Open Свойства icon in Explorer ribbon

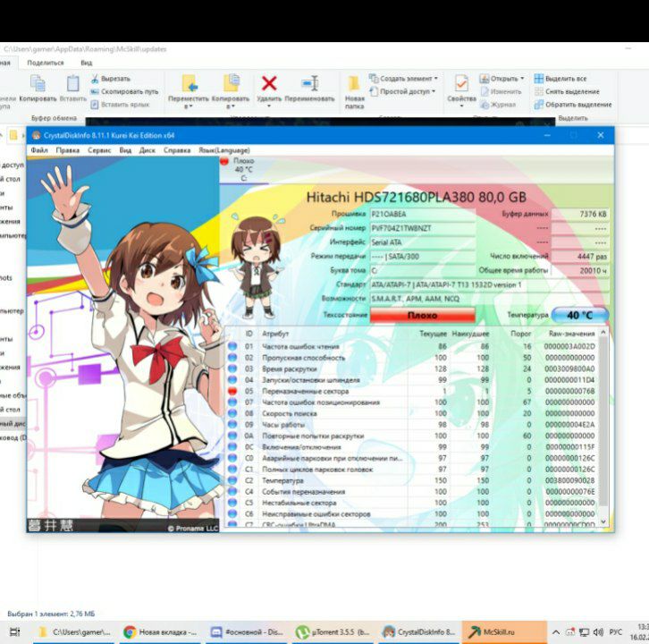[461, 83]
